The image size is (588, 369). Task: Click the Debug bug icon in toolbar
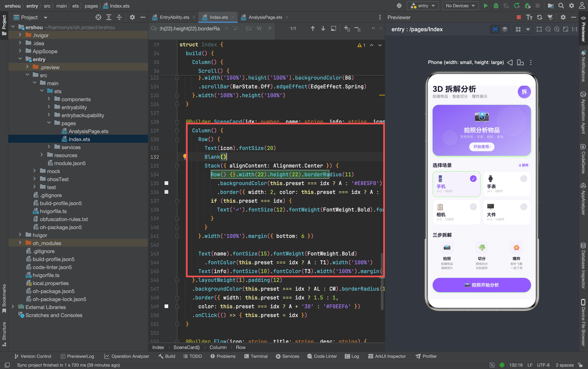point(496,6)
